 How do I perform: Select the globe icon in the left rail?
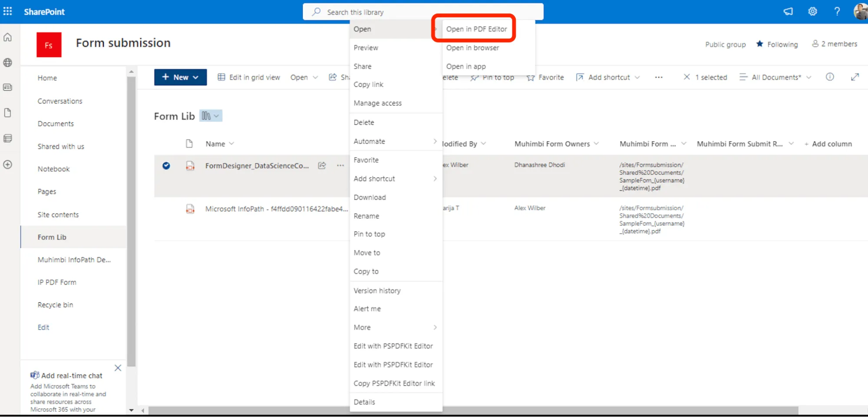coord(8,62)
